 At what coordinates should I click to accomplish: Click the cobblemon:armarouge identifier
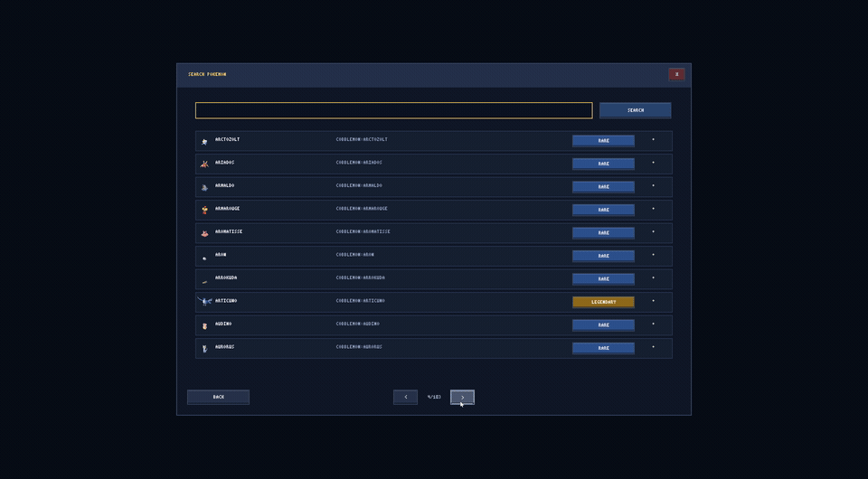[362, 209]
